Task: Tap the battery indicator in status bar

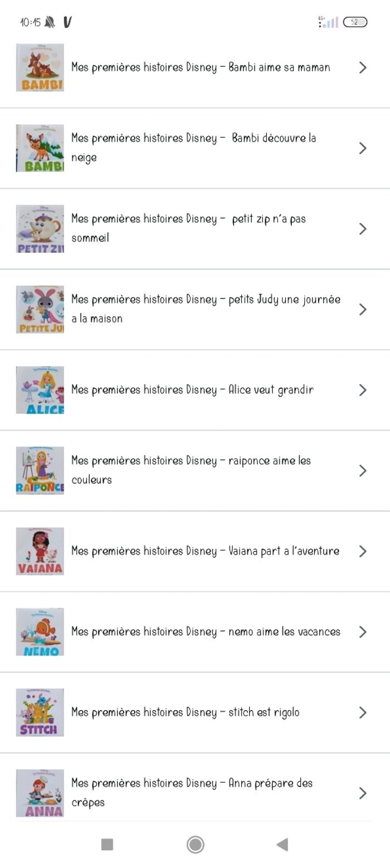Action: 355,22
